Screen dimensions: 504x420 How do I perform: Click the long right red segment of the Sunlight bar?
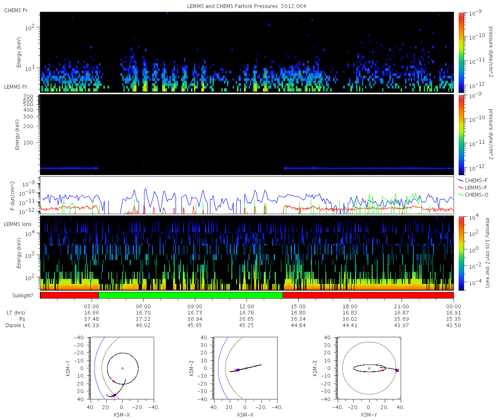click(x=368, y=295)
